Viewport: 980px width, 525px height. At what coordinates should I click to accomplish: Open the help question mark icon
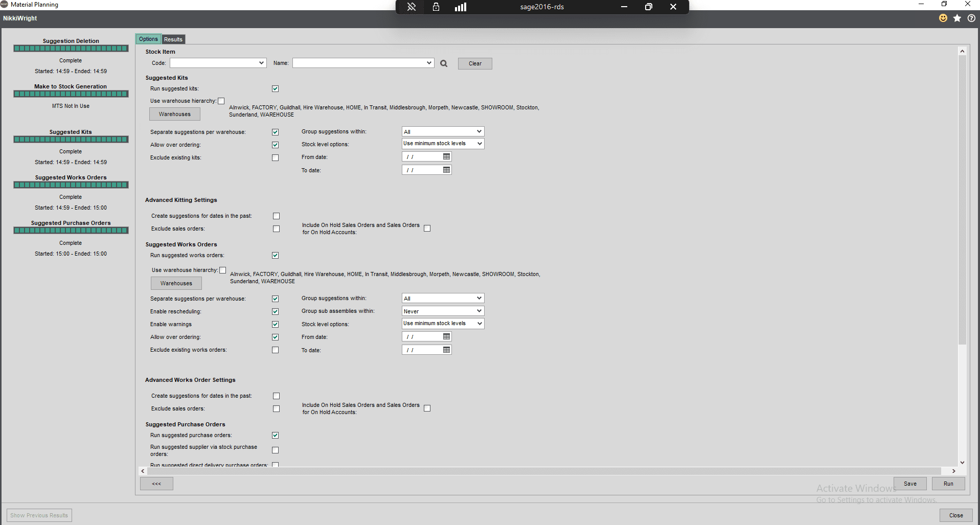[x=971, y=18]
